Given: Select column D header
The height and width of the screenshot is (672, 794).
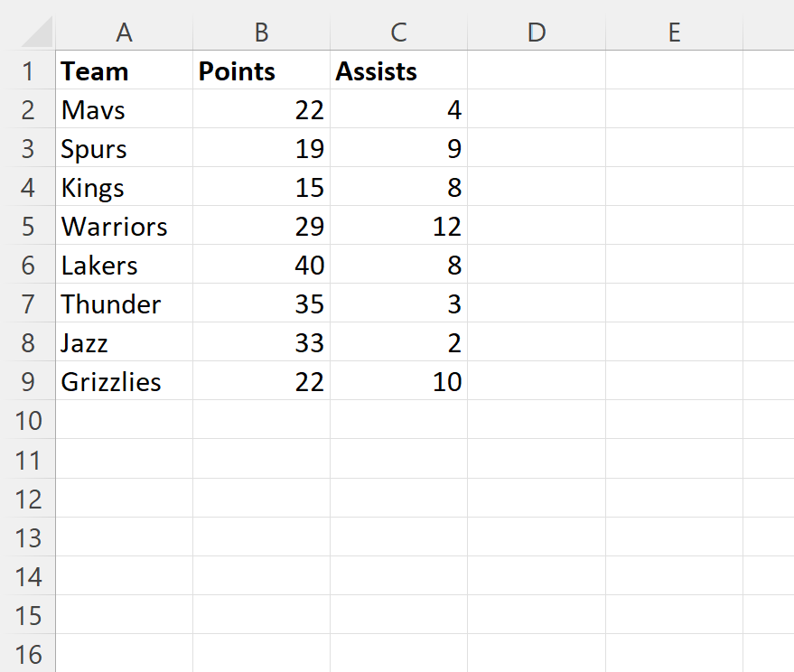Looking at the screenshot, I should [536, 33].
